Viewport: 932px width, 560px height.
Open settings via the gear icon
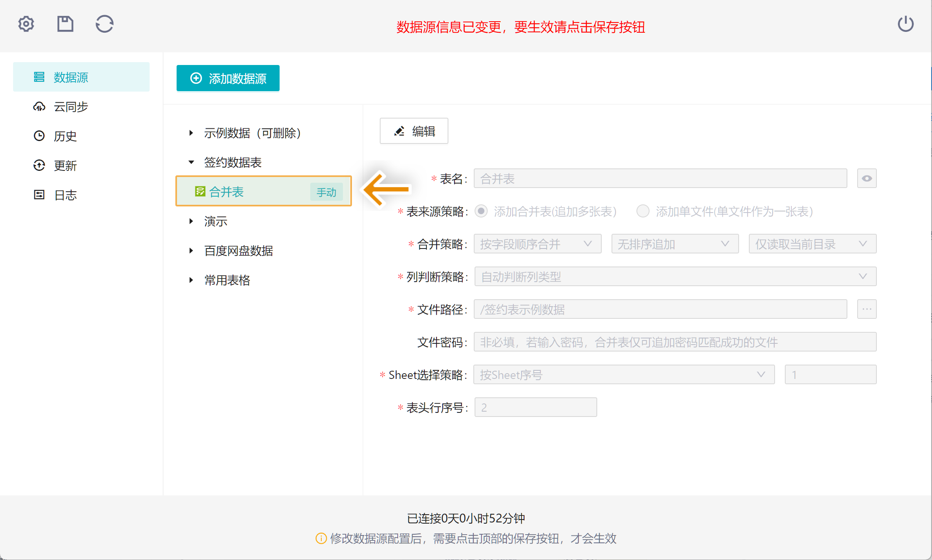[26, 24]
